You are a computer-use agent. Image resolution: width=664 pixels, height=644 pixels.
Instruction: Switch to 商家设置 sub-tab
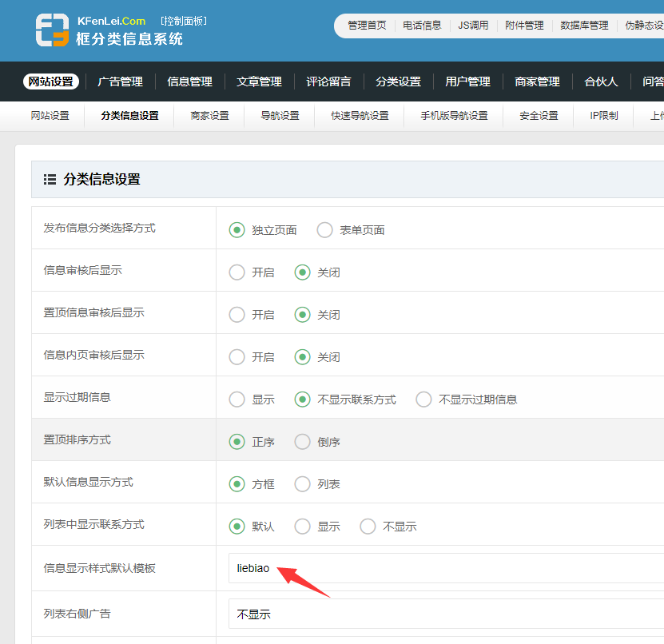[x=209, y=116]
